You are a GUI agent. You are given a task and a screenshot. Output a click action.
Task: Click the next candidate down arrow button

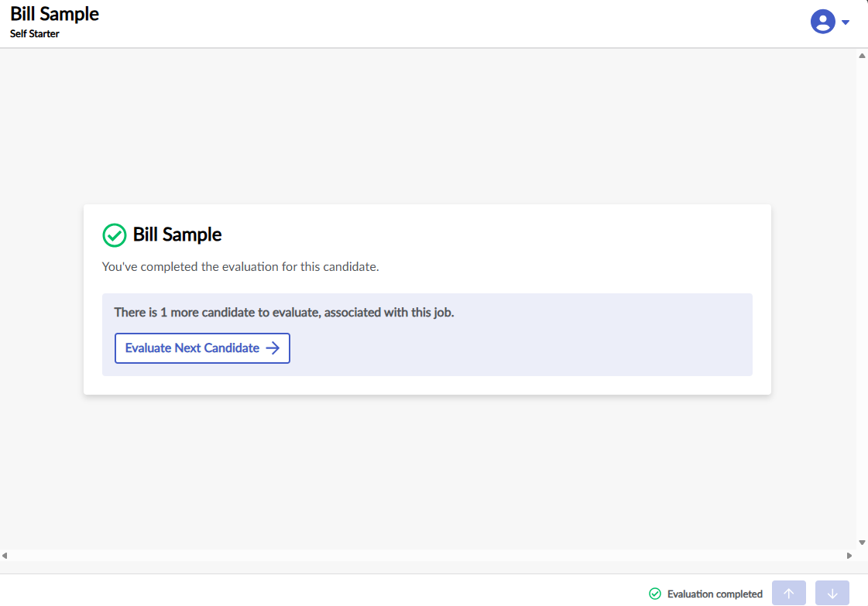[x=832, y=594]
